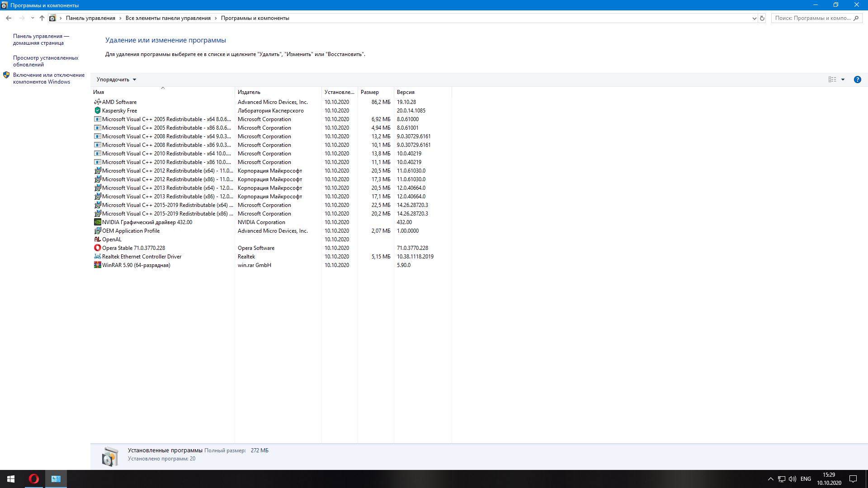The width and height of the screenshot is (868, 488).
Task: Open Opera browser from the taskbar
Action: coord(34,479)
